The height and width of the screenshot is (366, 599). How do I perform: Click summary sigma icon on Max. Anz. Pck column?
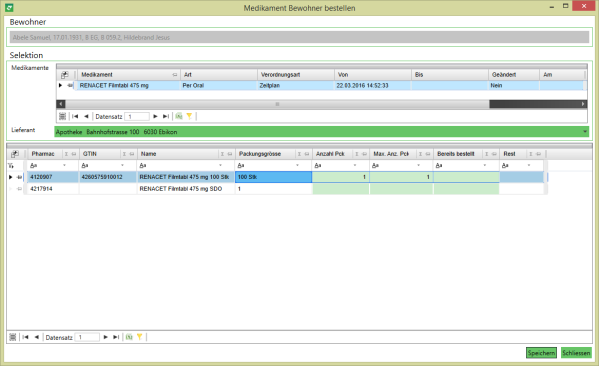(x=420, y=154)
